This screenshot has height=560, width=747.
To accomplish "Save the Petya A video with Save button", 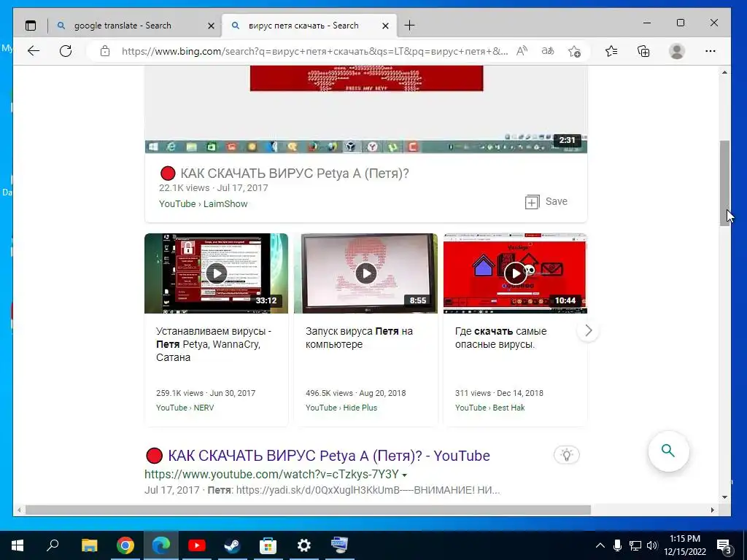I will pyautogui.click(x=546, y=202).
